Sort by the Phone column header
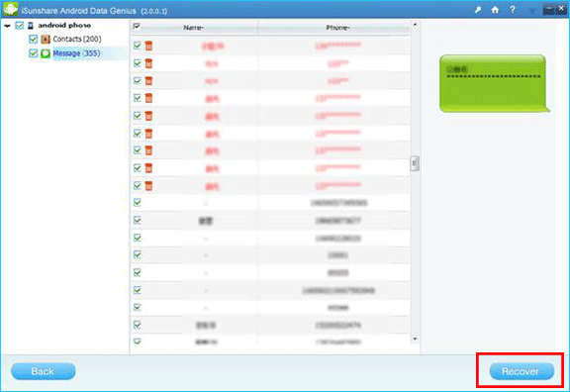This screenshot has height=392, width=570. tap(337, 28)
